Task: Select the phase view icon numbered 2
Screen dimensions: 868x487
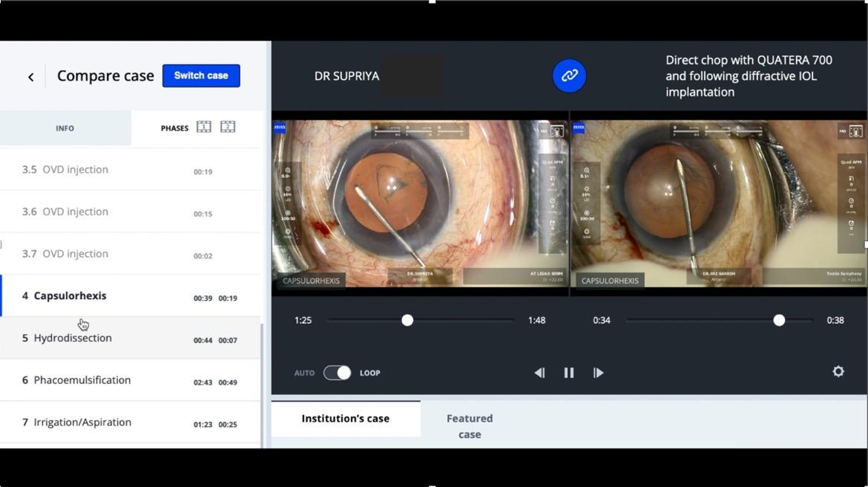Action: pos(228,127)
